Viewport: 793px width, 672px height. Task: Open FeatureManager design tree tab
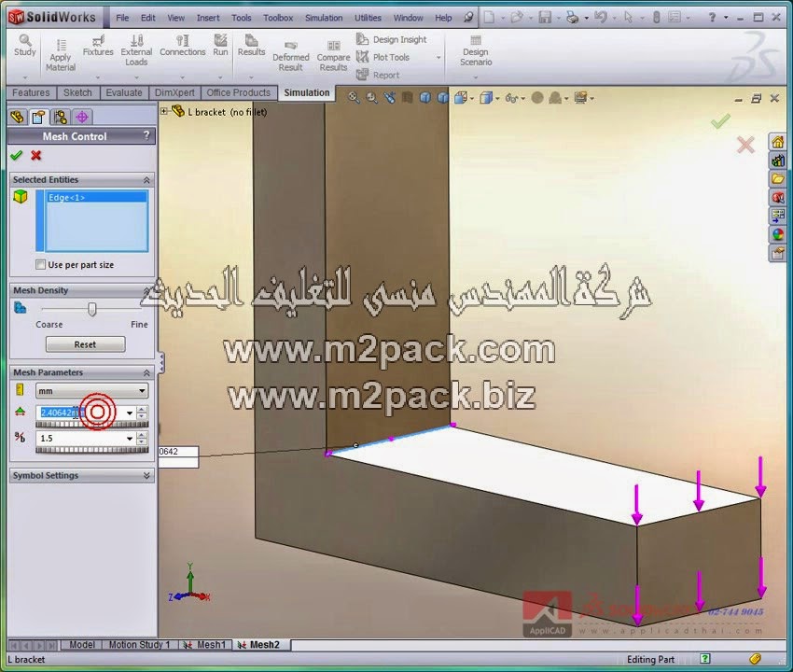point(17,118)
